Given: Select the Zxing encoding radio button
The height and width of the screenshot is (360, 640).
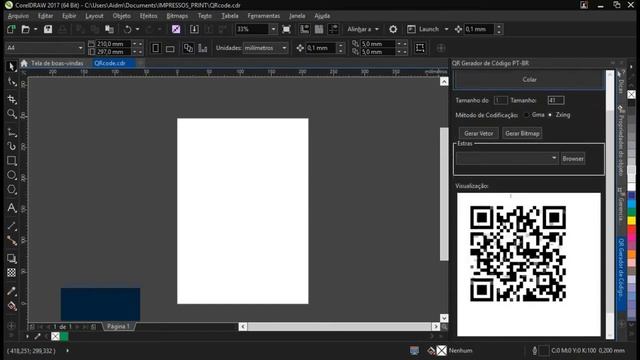Looking at the screenshot, I should pos(550,115).
